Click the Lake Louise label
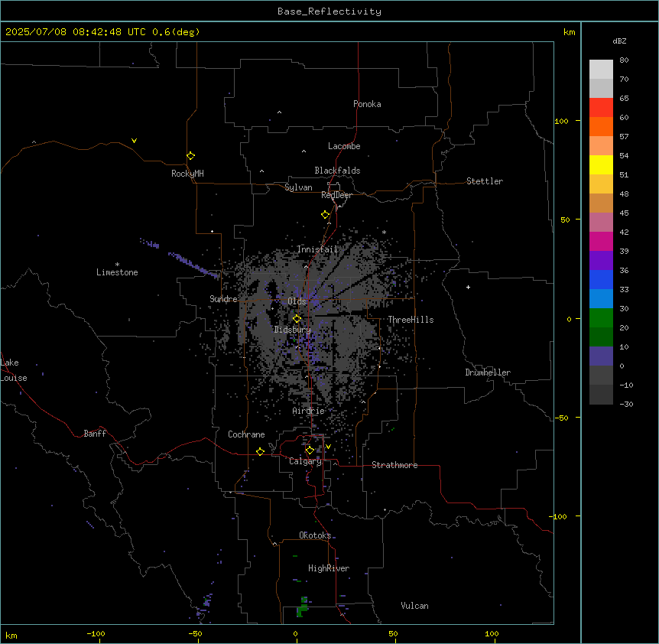Image resolution: width=659 pixels, height=644 pixels. 14,370
